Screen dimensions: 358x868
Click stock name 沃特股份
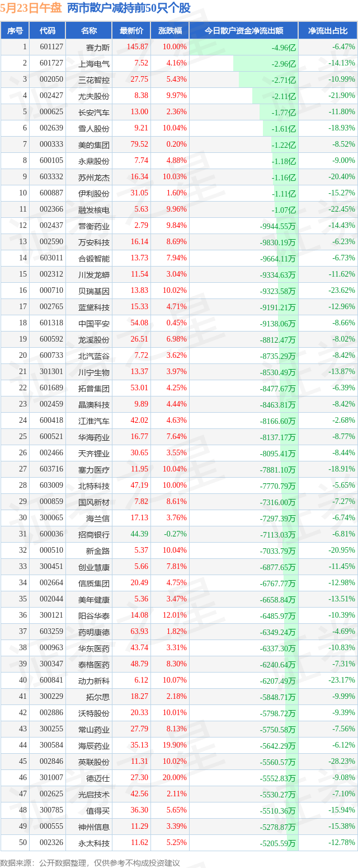(x=95, y=713)
